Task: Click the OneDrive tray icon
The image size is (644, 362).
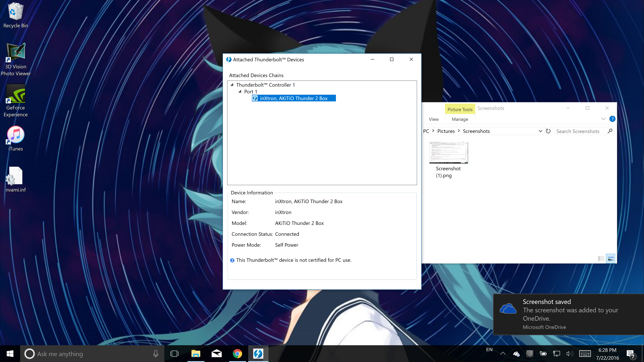Action: (516, 354)
